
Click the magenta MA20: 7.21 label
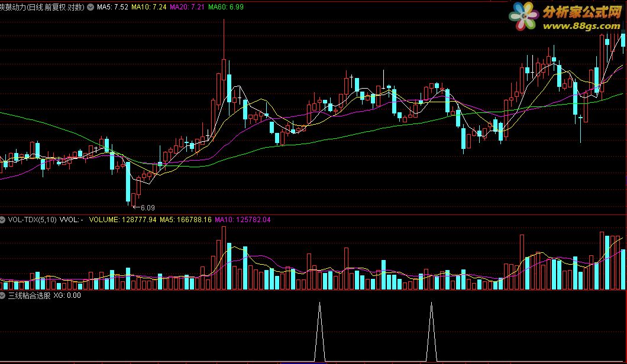point(187,6)
